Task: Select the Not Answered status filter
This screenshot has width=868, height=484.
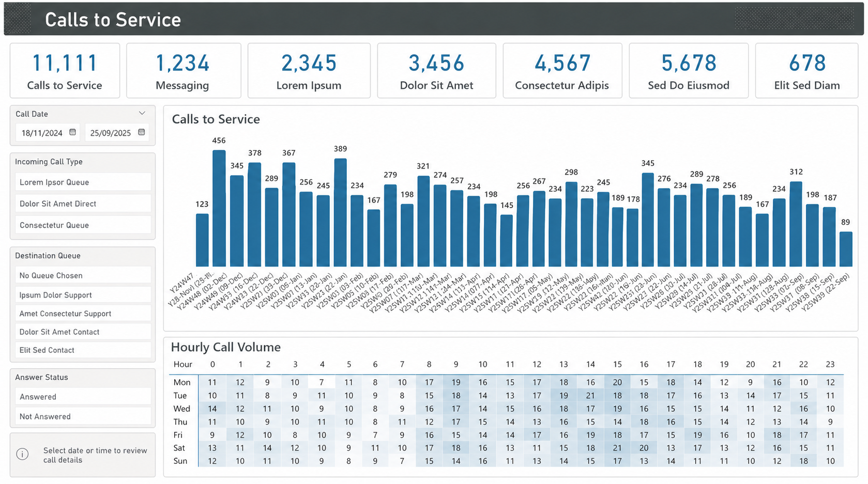Action: [83, 416]
